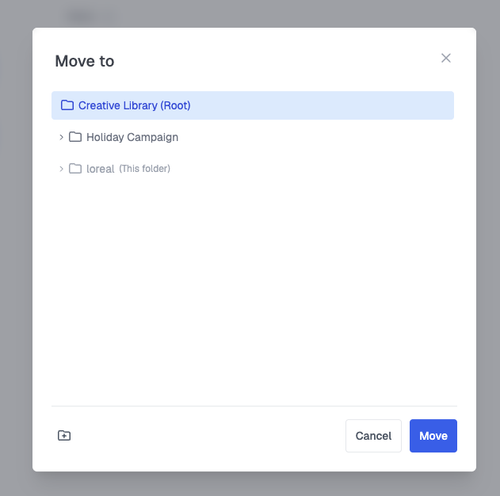Cancel the move operation
The width and height of the screenshot is (500, 496).
tap(373, 436)
